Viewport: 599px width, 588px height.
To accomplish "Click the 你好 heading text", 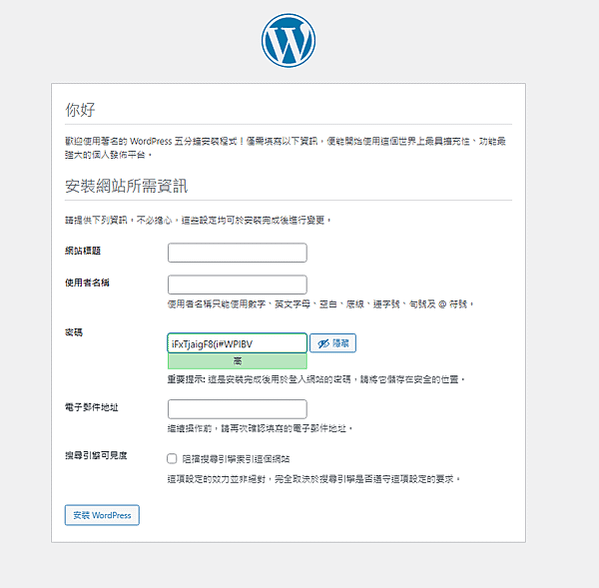I will point(80,110).
